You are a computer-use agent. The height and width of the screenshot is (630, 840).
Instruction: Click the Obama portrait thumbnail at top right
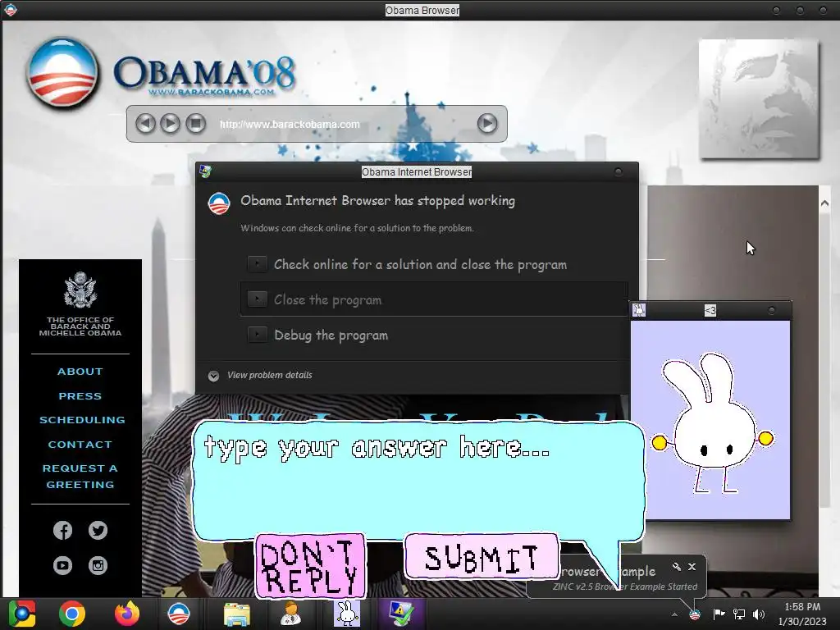coord(759,99)
